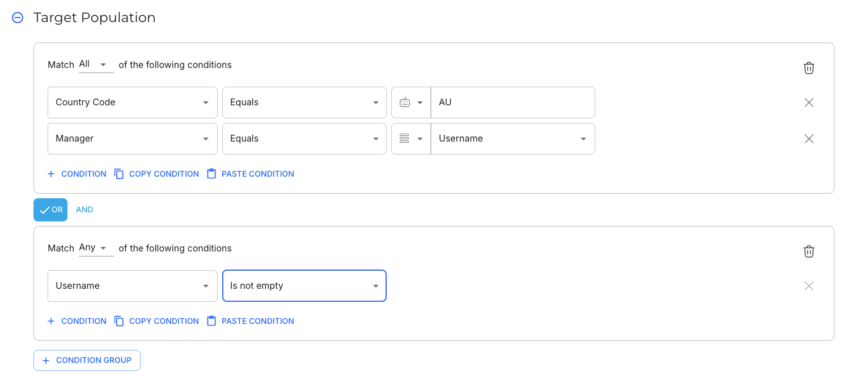This screenshot has height=376, width=868.
Task: Remove the Manager condition row
Action: click(808, 139)
